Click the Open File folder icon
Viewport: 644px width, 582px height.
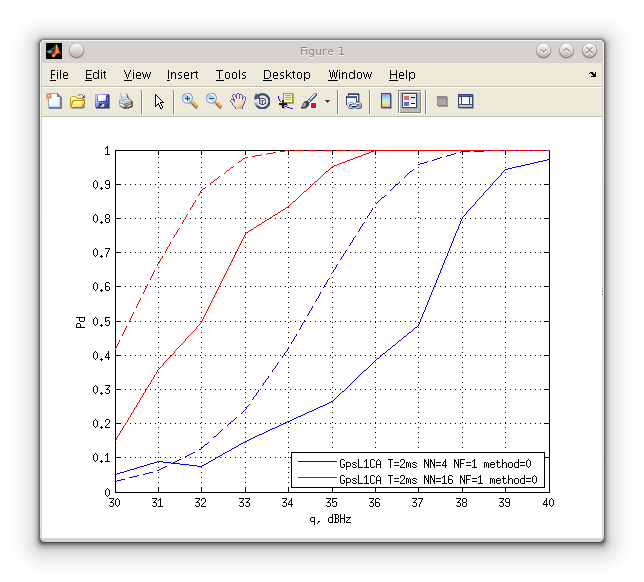pos(77,101)
